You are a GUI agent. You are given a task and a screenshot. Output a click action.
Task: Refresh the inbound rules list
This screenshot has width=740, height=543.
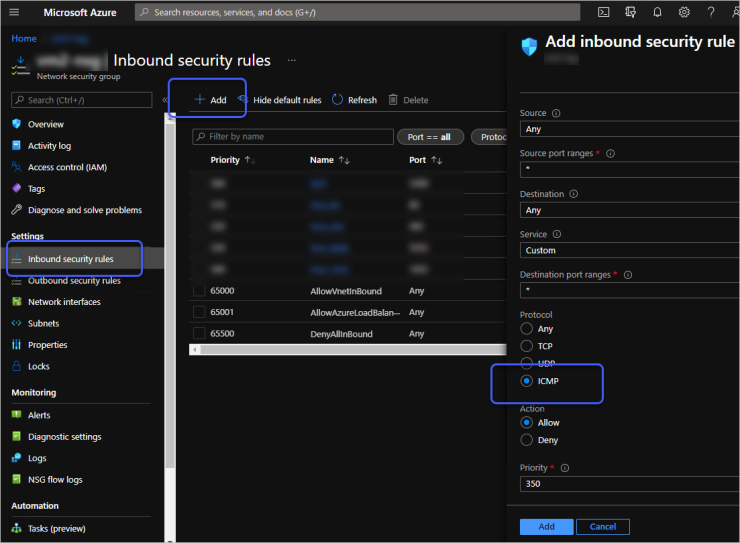click(x=354, y=100)
